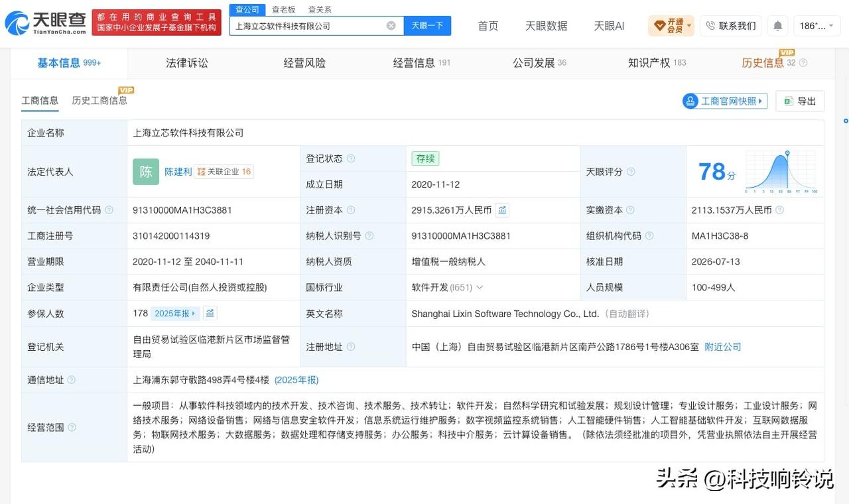This screenshot has width=849, height=504.
Task: Expand the 186 account menu
Action: pyautogui.click(x=816, y=26)
